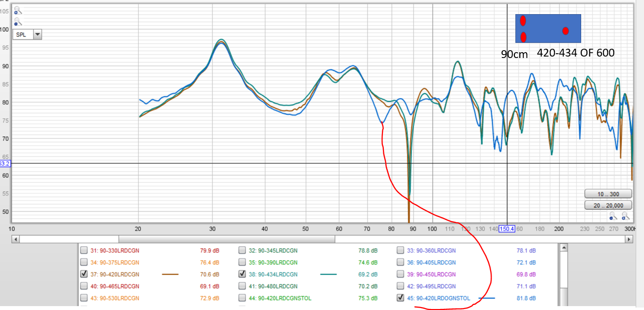Click the label 44: 90-420LRDCGNSTOL
This screenshot has height=310, width=644.
point(280,298)
